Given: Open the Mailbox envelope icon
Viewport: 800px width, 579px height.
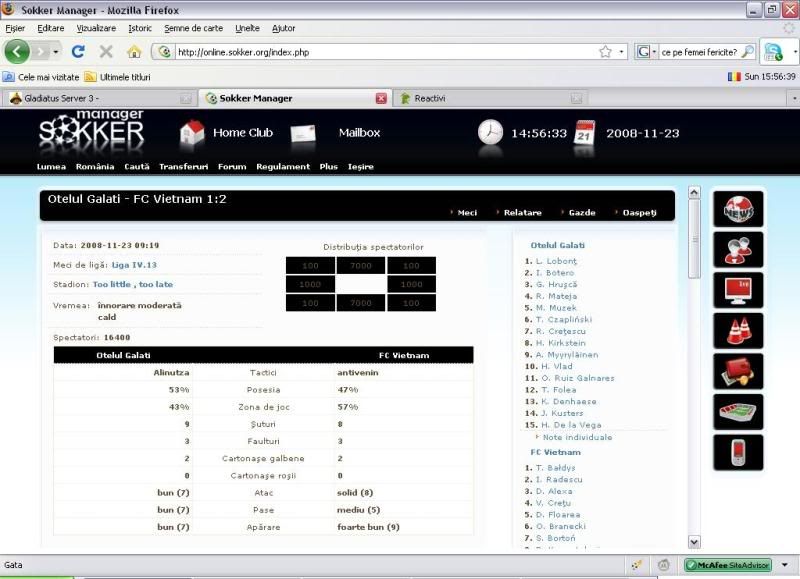Looking at the screenshot, I should 303,133.
